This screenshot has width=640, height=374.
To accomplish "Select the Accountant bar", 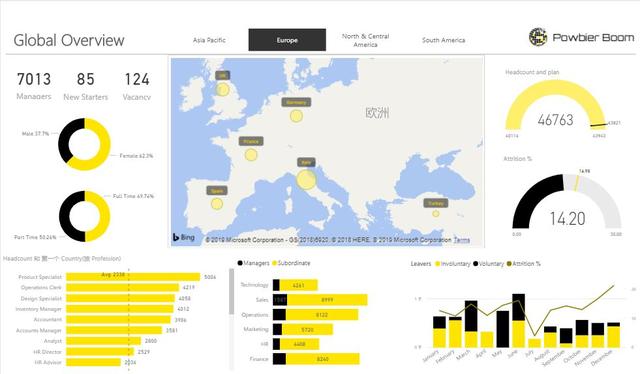I will [118, 319].
